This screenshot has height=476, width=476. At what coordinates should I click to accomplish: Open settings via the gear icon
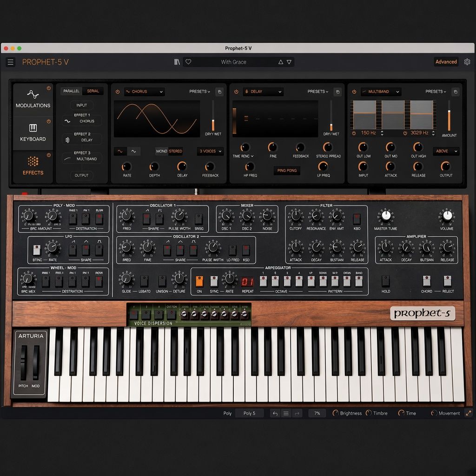(467, 62)
